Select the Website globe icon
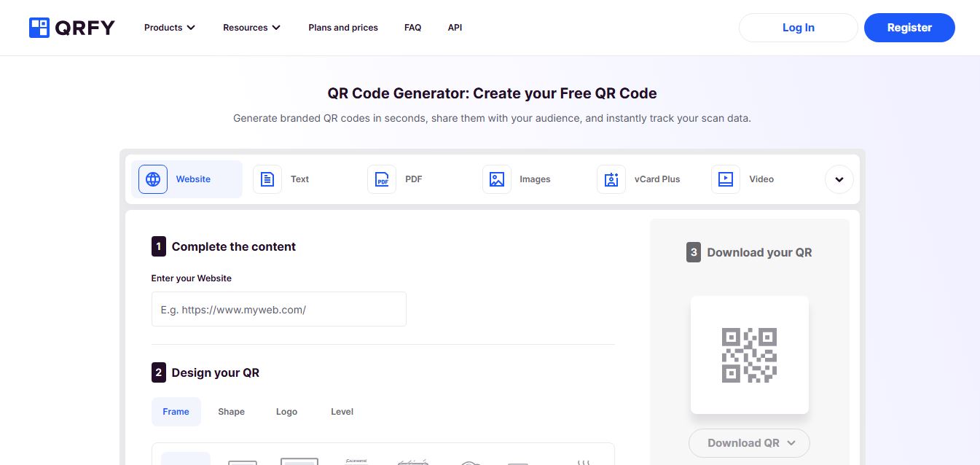The width and height of the screenshot is (980, 465). click(153, 179)
